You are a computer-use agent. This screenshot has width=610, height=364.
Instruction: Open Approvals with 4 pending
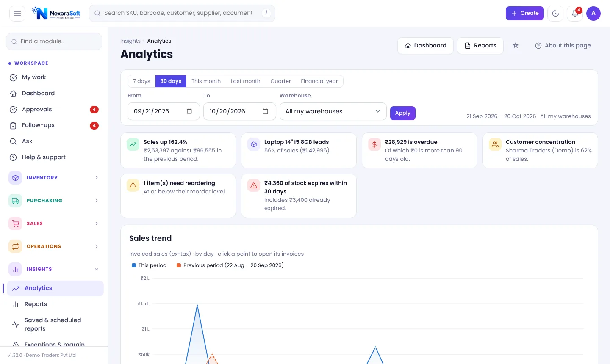pos(54,109)
